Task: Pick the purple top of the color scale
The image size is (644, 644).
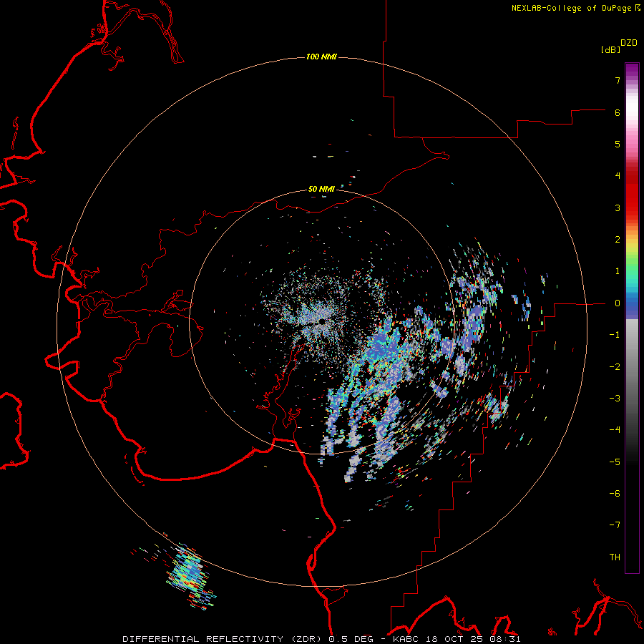Action: tap(632, 70)
